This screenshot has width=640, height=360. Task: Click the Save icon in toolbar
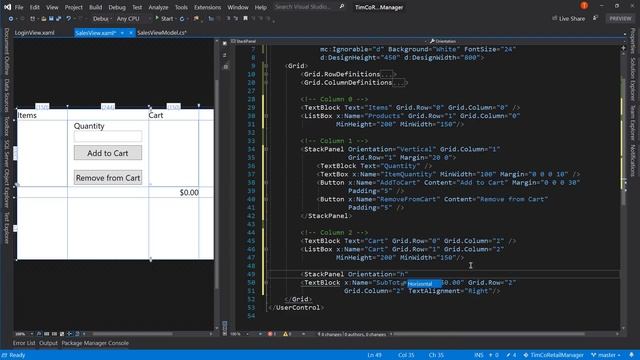click(x=51, y=18)
